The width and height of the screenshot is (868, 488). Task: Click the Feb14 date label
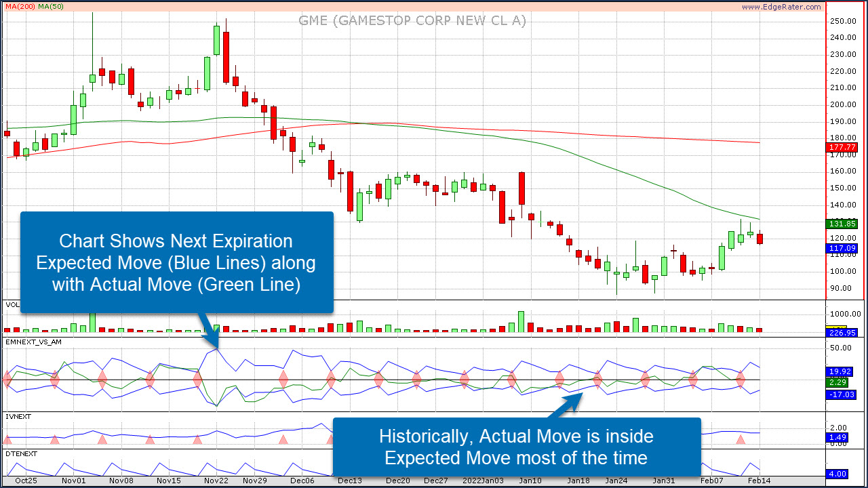click(758, 481)
